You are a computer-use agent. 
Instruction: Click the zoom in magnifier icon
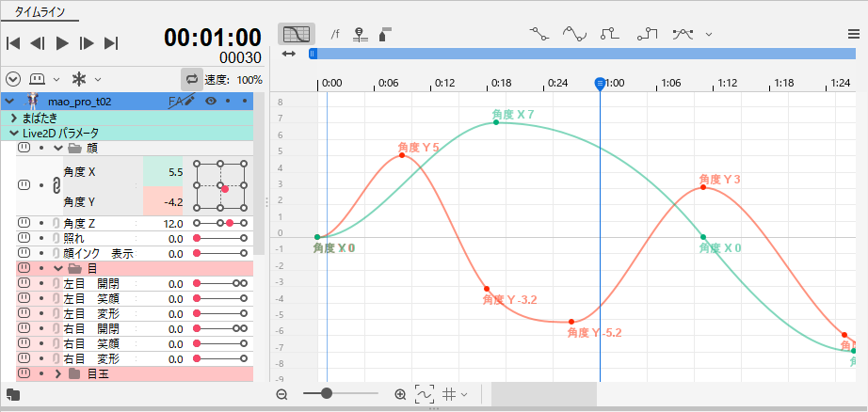[x=400, y=395]
